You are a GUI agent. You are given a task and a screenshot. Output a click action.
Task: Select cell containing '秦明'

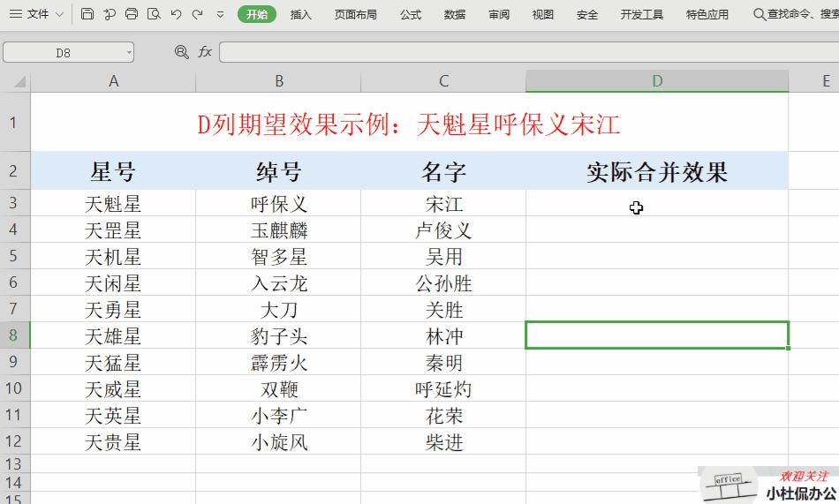tap(443, 362)
